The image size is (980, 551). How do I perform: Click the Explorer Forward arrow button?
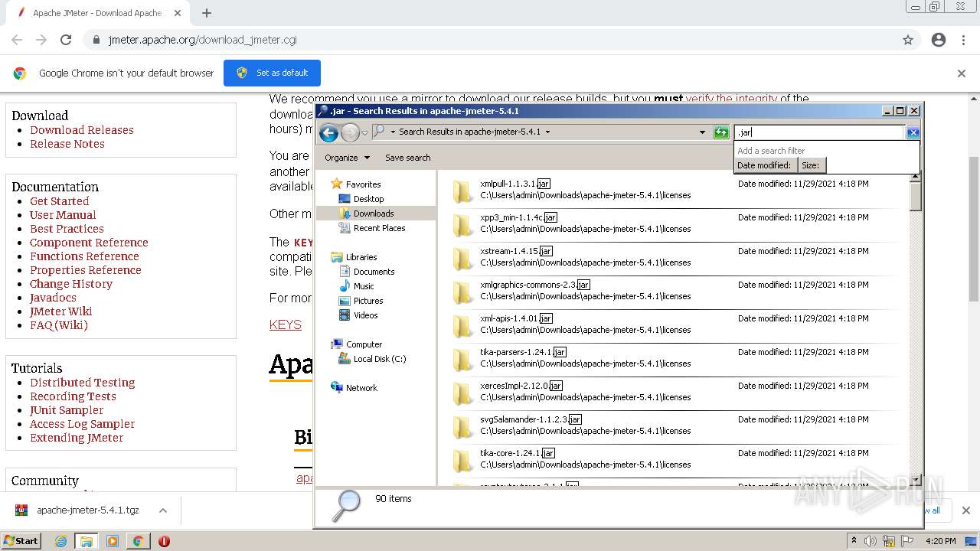click(x=350, y=133)
